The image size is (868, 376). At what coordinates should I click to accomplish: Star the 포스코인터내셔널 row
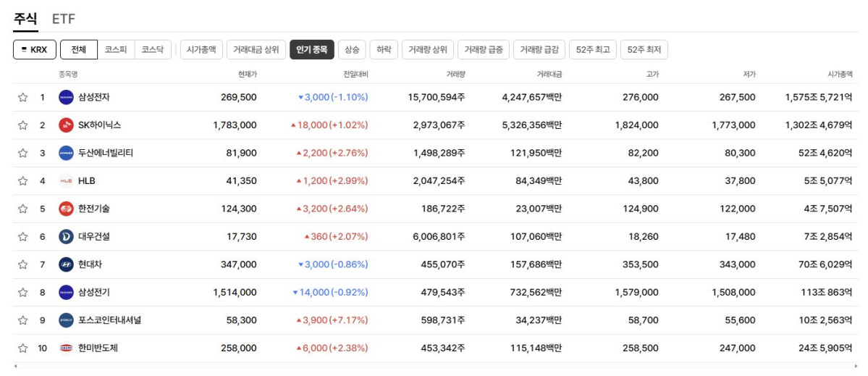(x=22, y=321)
